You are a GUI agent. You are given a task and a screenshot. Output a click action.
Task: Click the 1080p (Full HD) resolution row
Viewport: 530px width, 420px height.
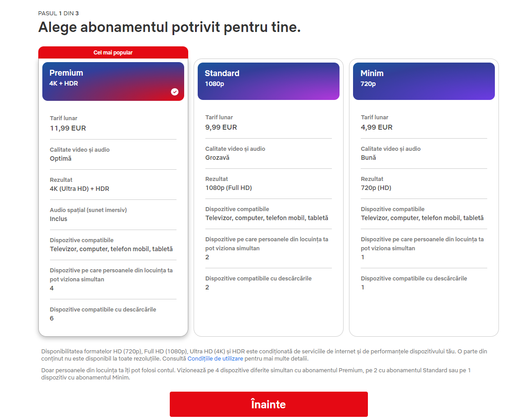tap(229, 188)
